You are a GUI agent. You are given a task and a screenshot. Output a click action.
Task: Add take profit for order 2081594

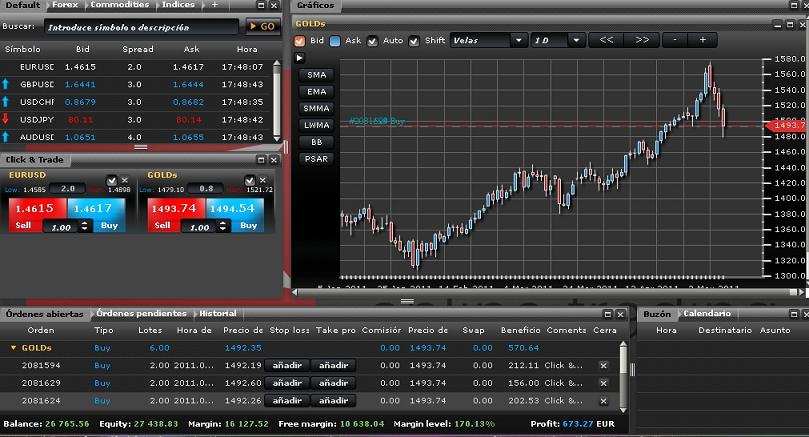click(x=333, y=365)
